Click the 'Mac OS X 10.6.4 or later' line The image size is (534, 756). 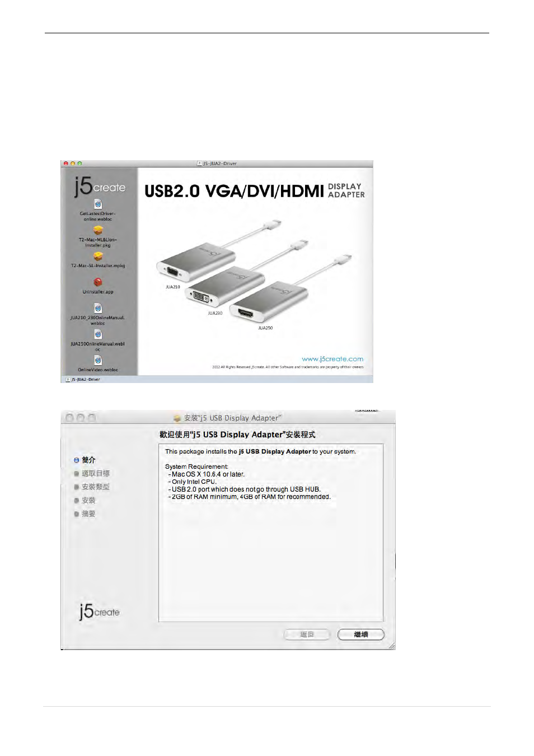pyautogui.click(x=207, y=474)
